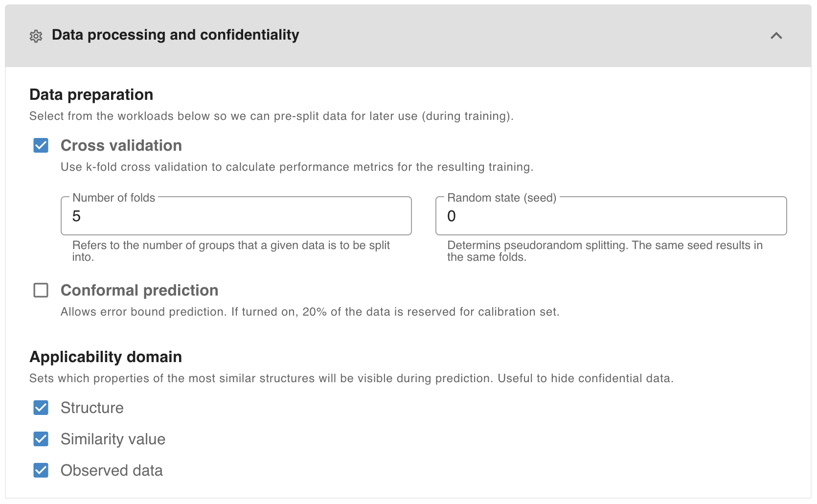Screen dimensions: 817x504
Task: Uncheck the Cross validation checkbox
Action: (x=41, y=145)
